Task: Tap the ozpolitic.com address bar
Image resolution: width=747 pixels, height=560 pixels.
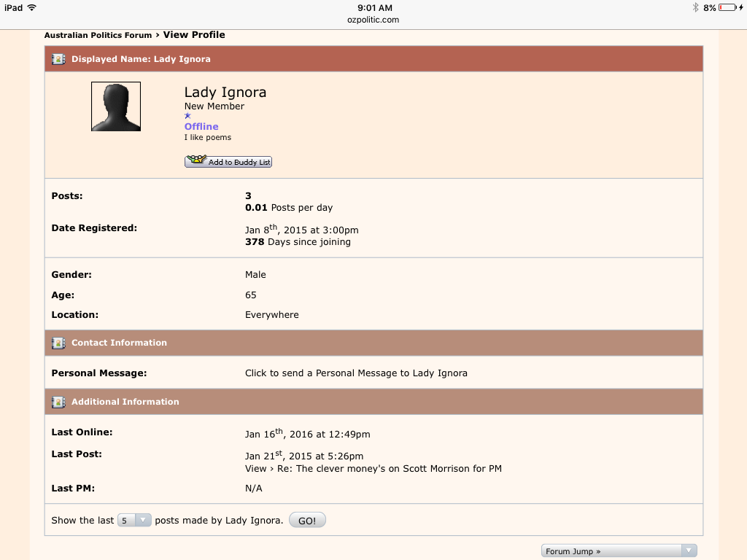Action: pos(373,20)
